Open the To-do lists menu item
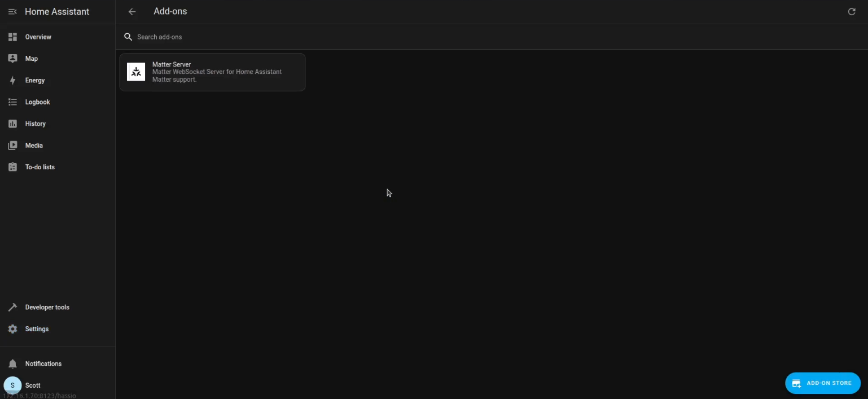Screen dimensions: 868x399 (x=58, y=167)
